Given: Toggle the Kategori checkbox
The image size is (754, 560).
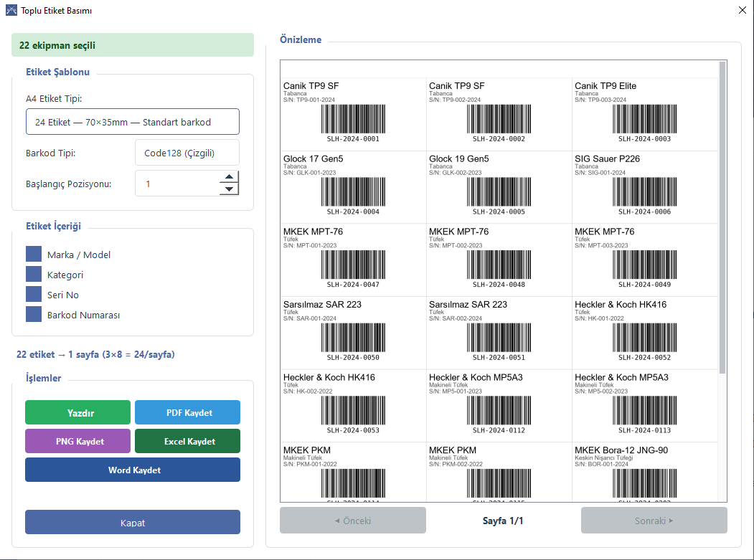Looking at the screenshot, I should [34, 274].
